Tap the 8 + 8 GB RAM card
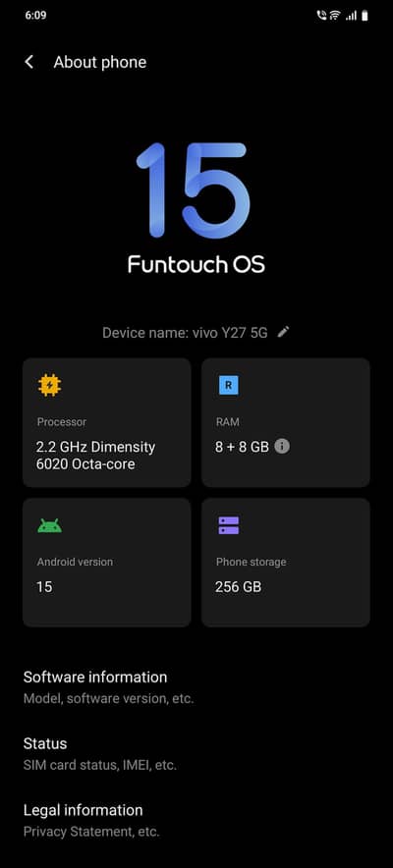This screenshot has width=393, height=868. coord(286,422)
